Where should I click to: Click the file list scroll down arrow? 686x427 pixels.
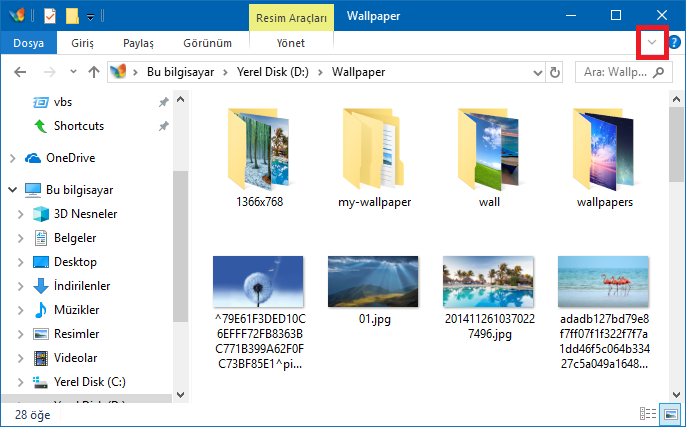[x=676, y=395]
